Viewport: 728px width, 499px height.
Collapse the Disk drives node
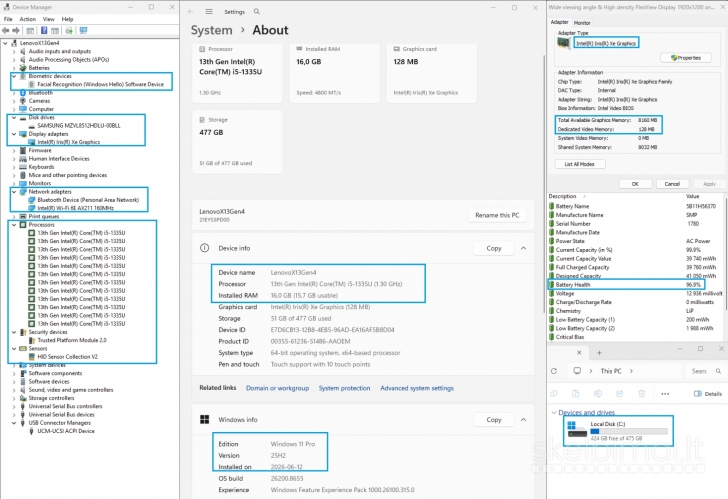[x=14, y=117]
